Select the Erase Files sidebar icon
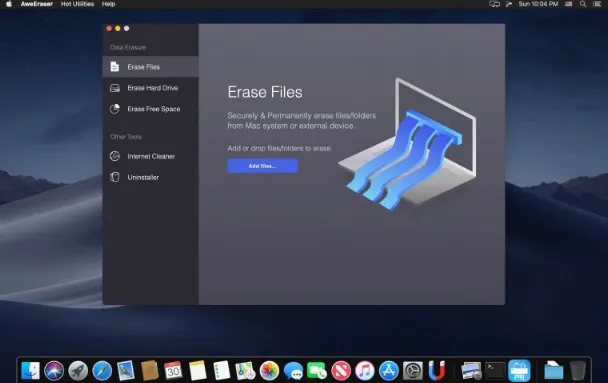 (x=114, y=67)
